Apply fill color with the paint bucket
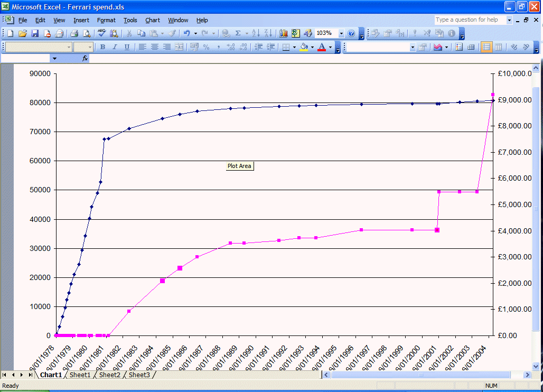Image resolution: width=543 pixels, height=392 pixels. [304, 47]
